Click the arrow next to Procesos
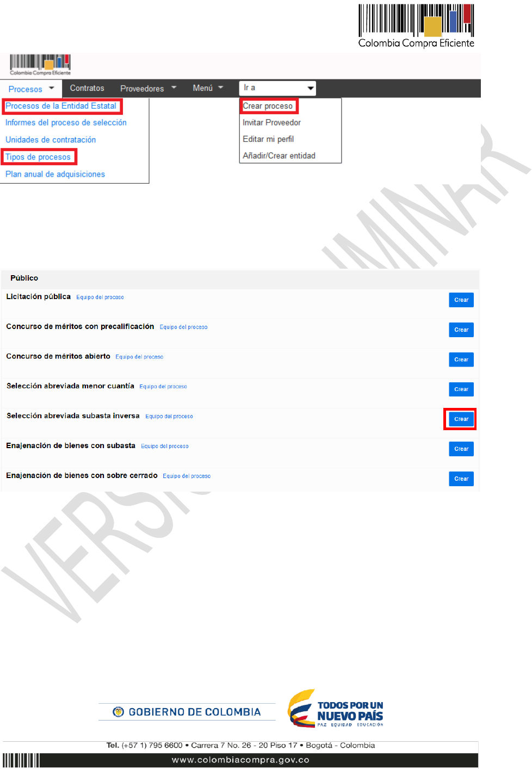The image size is (532, 769). 52,88
